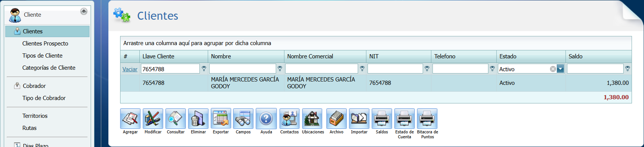Click the Bitacora de Puntos printer icon
The width and height of the screenshot is (644, 147).
(427, 119)
